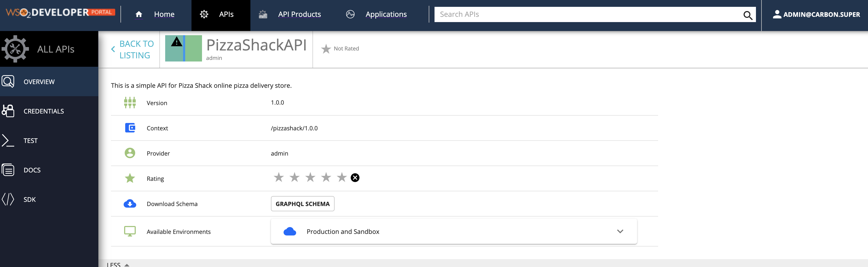Select the APIs navigation tab
Screen dimensions: 868x267
pos(221,16)
